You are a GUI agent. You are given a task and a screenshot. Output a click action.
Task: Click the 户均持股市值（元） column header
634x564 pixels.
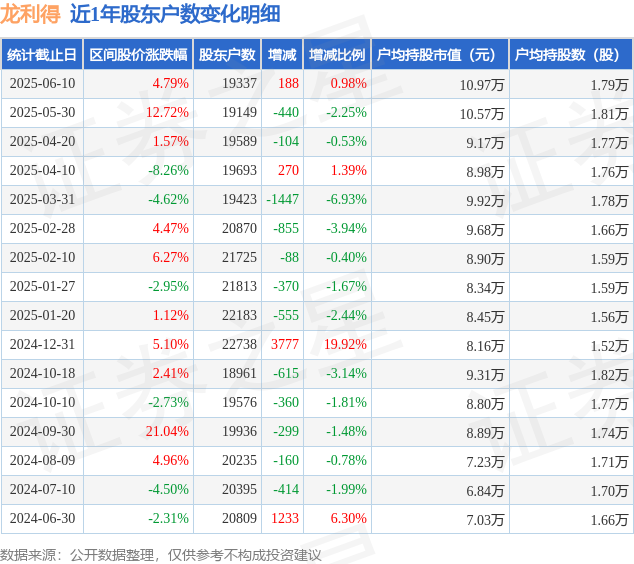[440, 55]
